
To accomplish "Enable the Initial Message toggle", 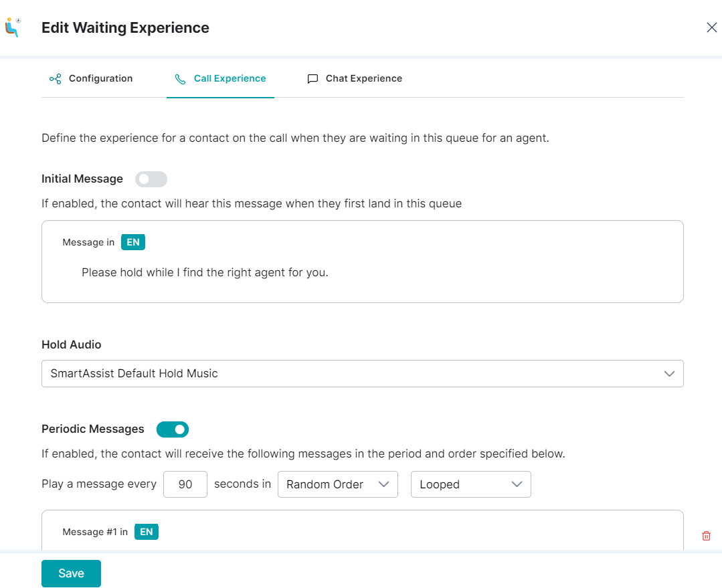I will (x=151, y=179).
